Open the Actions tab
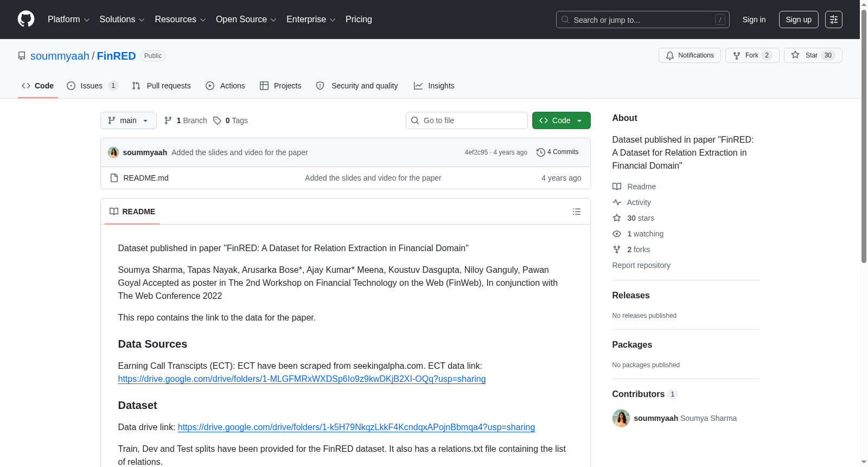 225,86
